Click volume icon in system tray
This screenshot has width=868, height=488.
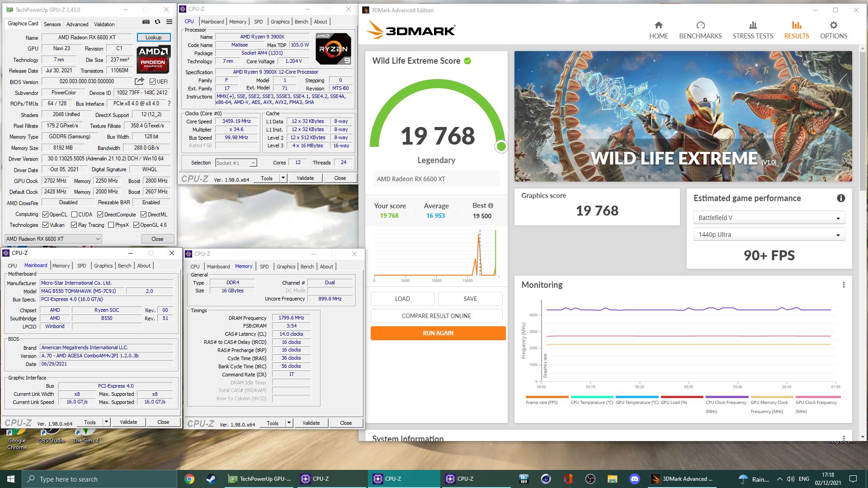[x=790, y=479]
